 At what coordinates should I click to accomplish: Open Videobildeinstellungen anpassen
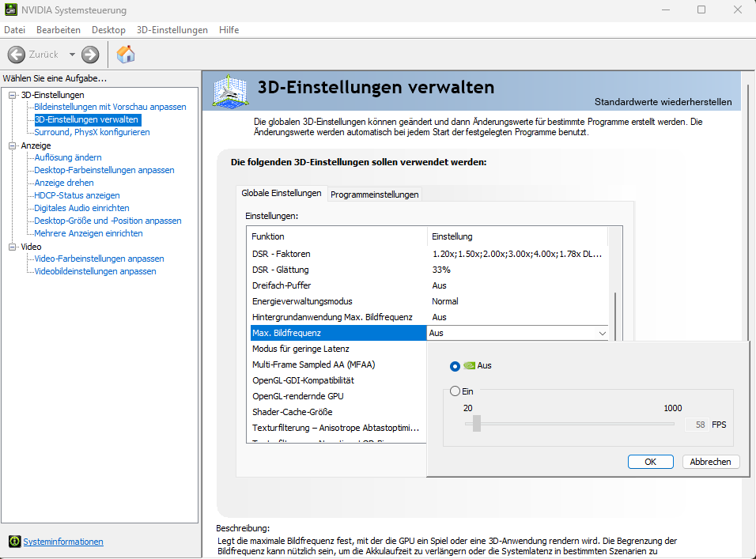click(96, 271)
